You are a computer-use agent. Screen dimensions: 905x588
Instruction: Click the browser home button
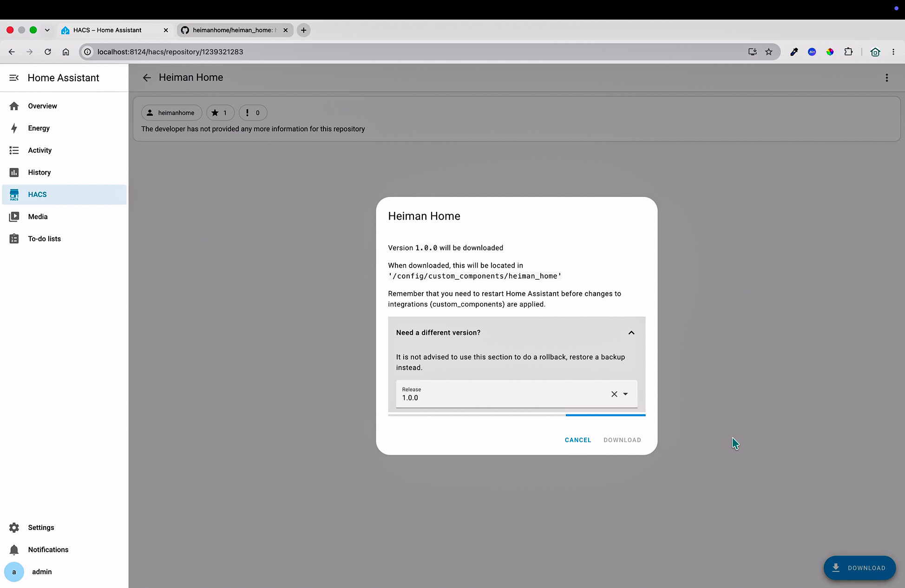(x=66, y=52)
